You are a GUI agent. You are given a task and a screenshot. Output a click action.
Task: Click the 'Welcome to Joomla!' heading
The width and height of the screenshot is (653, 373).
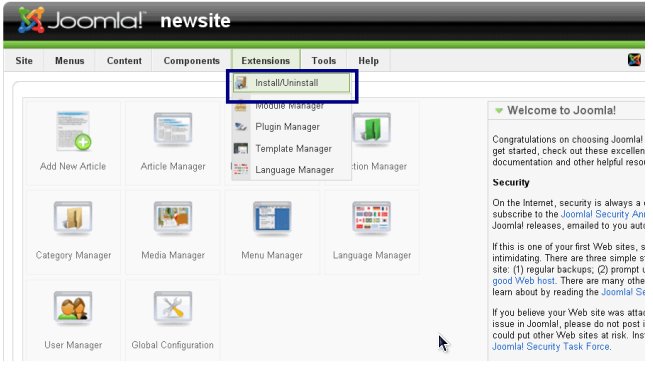click(561, 110)
